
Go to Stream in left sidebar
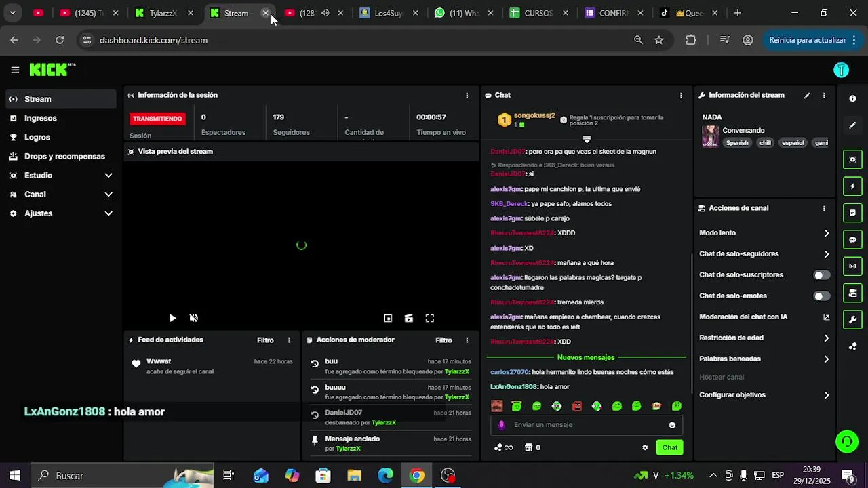[61, 99]
